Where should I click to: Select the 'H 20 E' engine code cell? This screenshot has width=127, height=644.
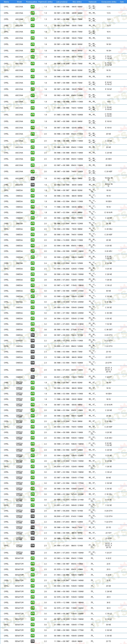click(108, 558)
